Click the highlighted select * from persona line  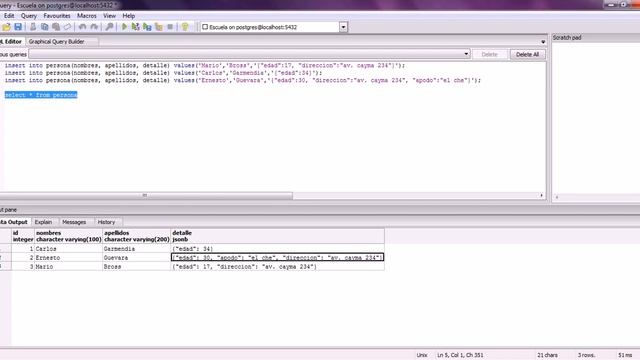click(41, 95)
